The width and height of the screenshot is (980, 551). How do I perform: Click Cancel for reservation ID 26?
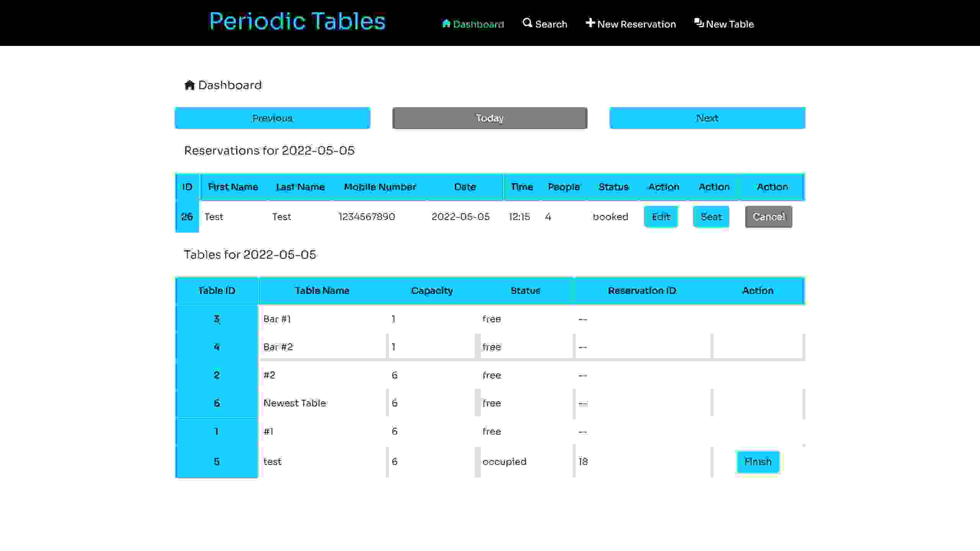[x=769, y=217]
